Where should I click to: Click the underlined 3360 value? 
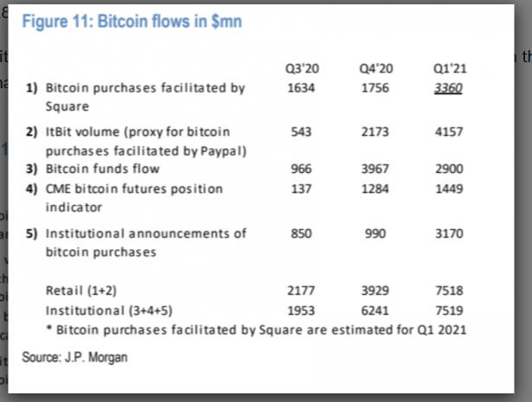coord(446,87)
